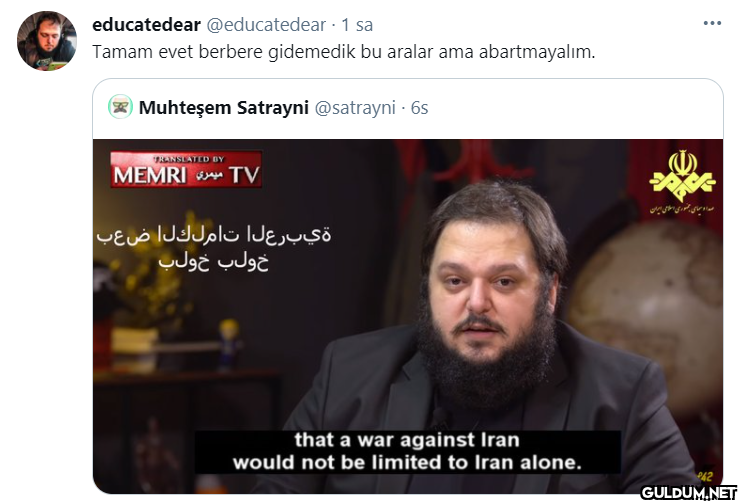This screenshot has height=504, width=741.
Task: Click the GULDUM.NET watermark
Action: click(x=689, y=493)
